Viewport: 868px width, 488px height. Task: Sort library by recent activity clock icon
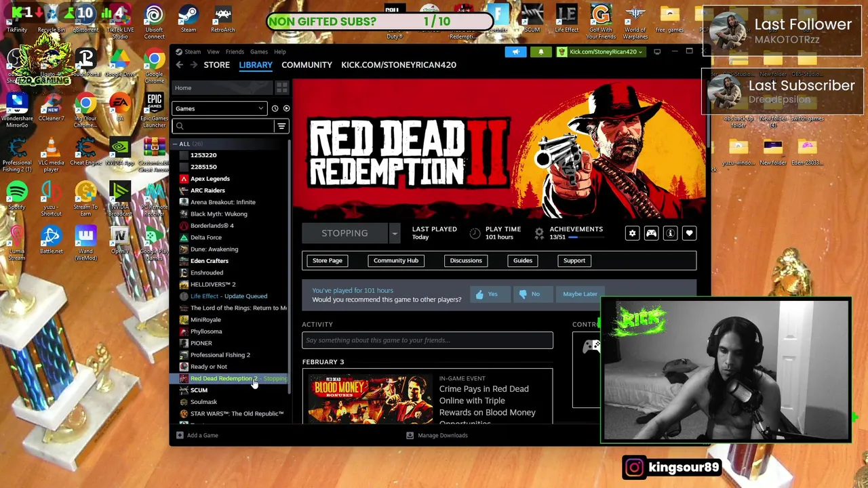(275, 108)
